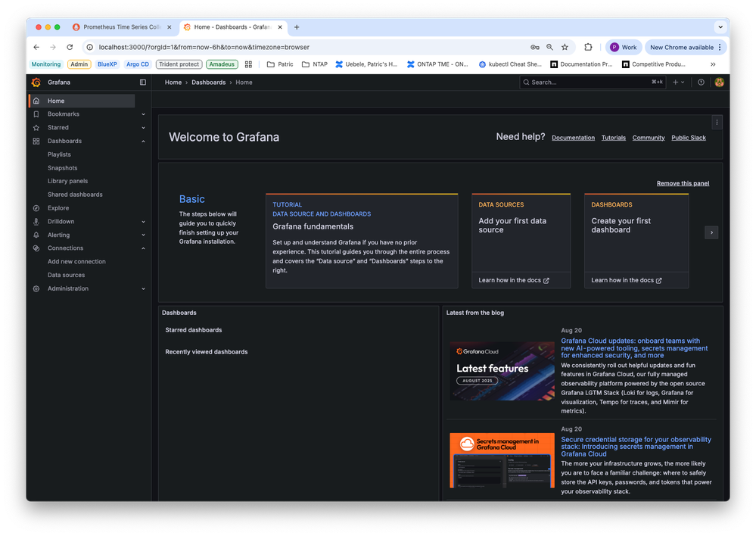Open Data sources in the sidebar
The image size is (756, 536).
coord(67,276)
